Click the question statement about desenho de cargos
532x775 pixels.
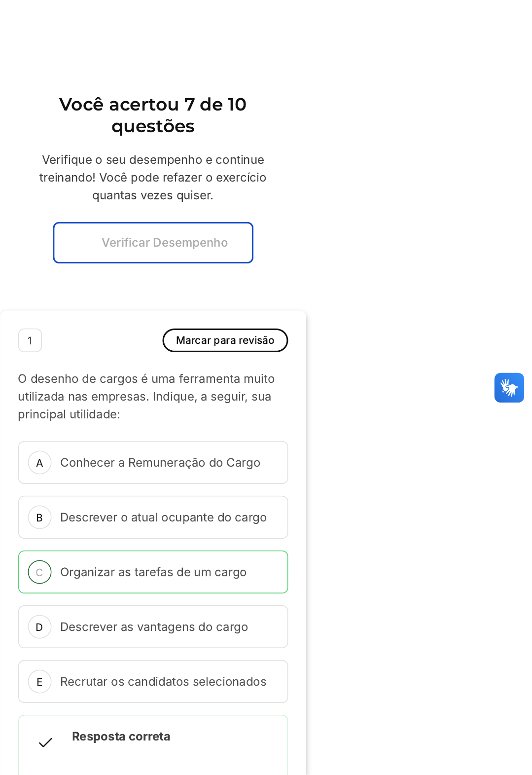tap(146, 397)
